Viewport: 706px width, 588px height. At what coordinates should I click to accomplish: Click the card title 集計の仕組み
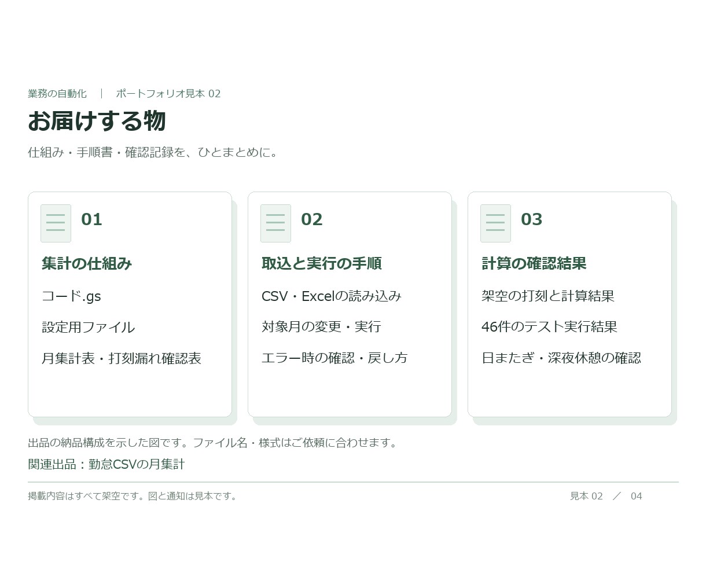(x=87, y=263)
